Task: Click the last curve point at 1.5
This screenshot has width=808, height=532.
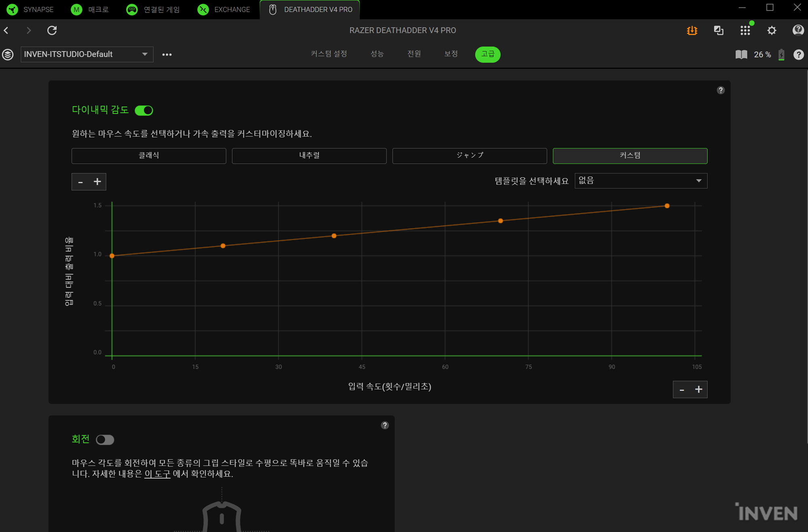Action: pyautogui.click(x=667, y=206)
